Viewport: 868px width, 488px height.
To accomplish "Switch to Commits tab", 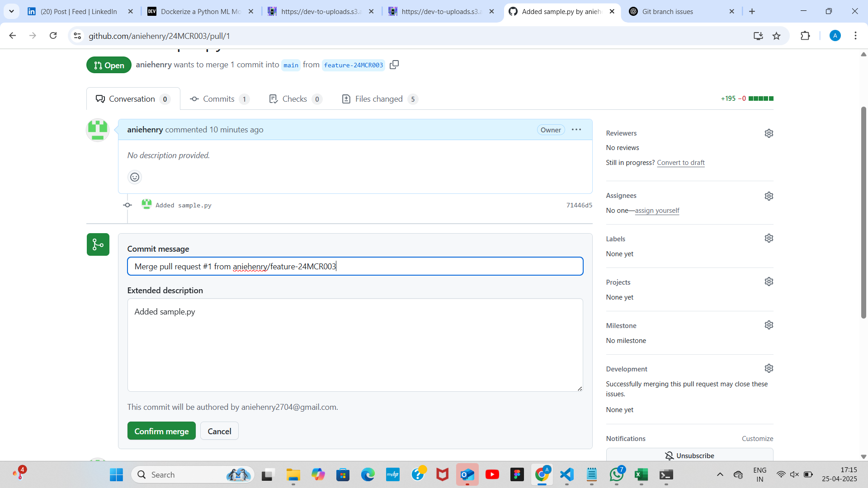I will pyautogui.click(x=219, y=99).
